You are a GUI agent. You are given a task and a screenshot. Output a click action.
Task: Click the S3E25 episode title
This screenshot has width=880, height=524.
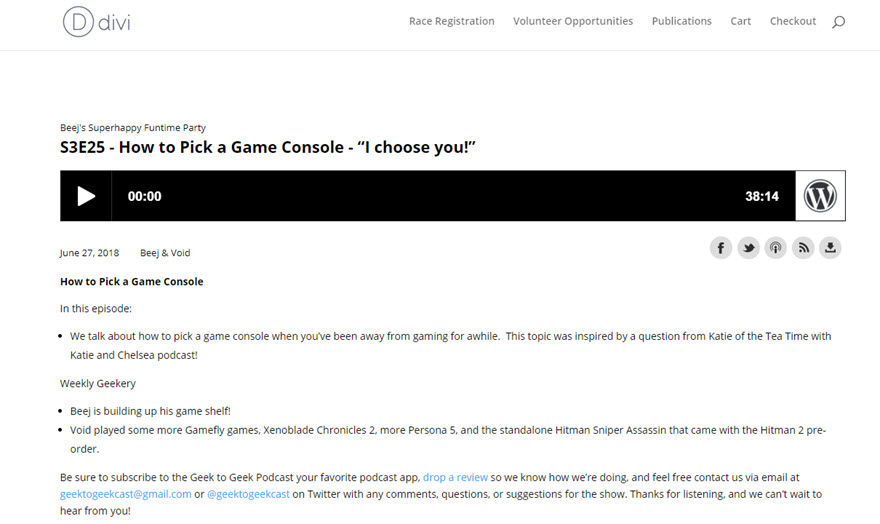(x=268, y=147)
